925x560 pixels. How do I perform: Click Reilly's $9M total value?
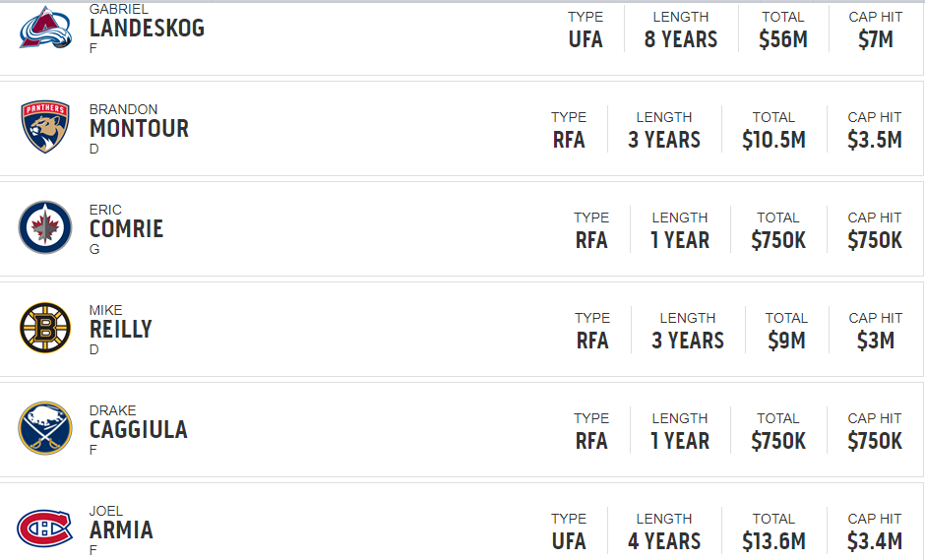[786, 341]
